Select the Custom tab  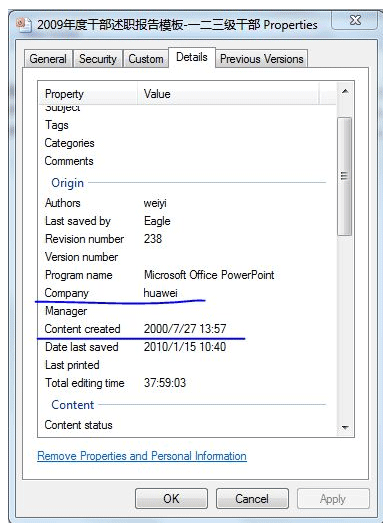(146, 59)
